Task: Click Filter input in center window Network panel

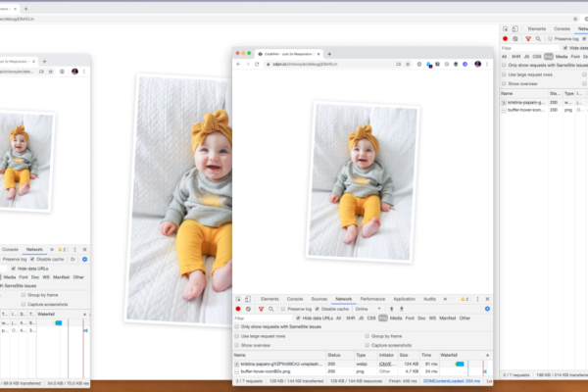Action: pos(263,318)
